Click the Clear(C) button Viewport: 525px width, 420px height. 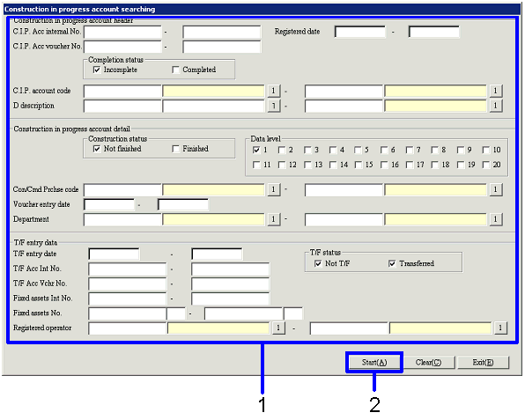click(x=429, y=363)
